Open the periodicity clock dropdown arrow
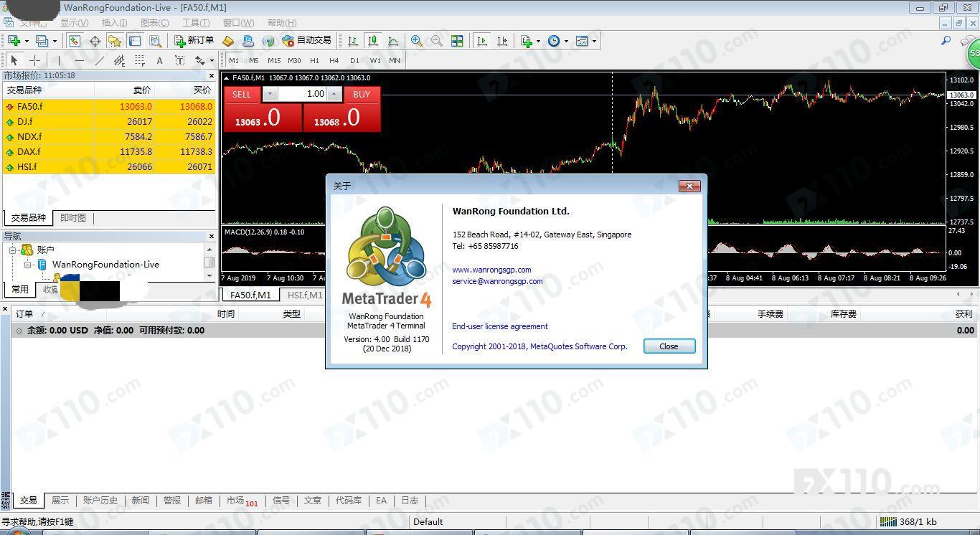The height and width of the screenshot is (535, 980). tap(566, 41)
